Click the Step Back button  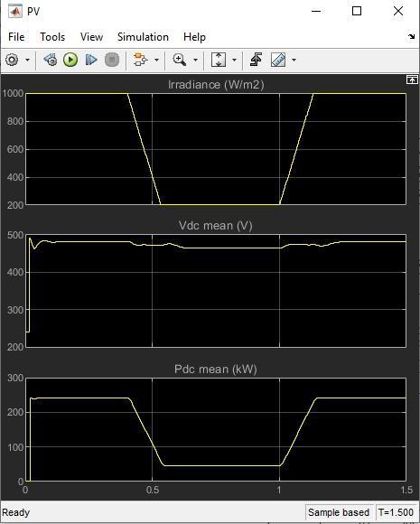pos(51,61)
